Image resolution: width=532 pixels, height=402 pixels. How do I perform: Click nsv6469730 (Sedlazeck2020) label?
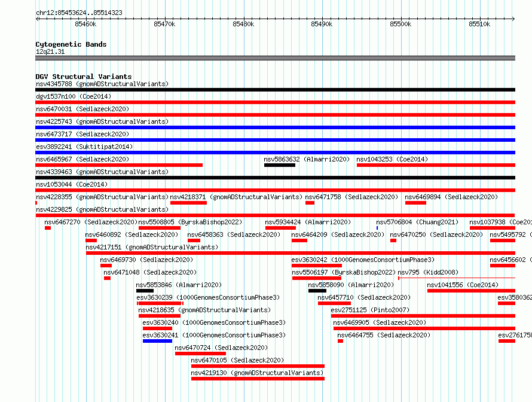(146, 260)
